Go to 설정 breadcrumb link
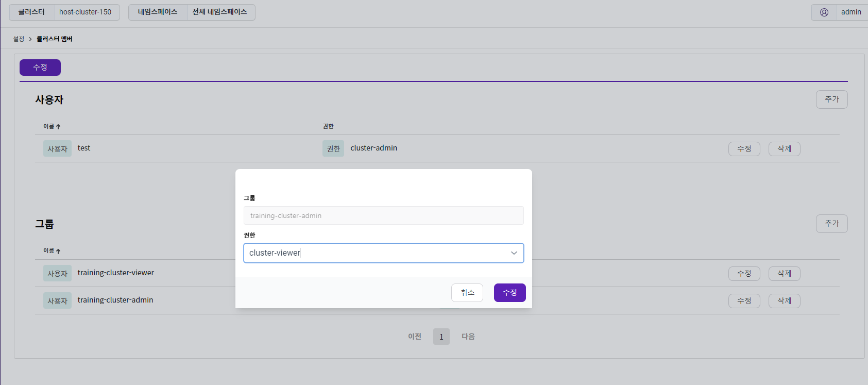The width and height of the screenshot is (868, 385). click(19, 39)
